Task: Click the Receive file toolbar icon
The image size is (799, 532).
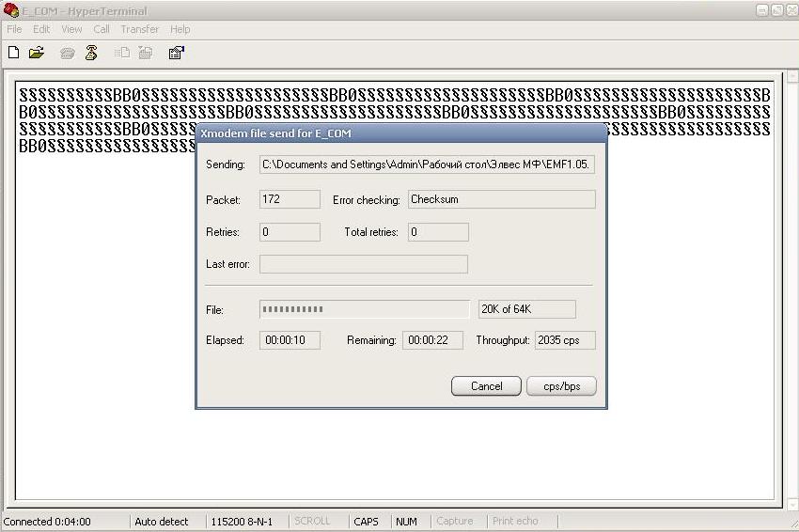Action: [x=146, y=53]
